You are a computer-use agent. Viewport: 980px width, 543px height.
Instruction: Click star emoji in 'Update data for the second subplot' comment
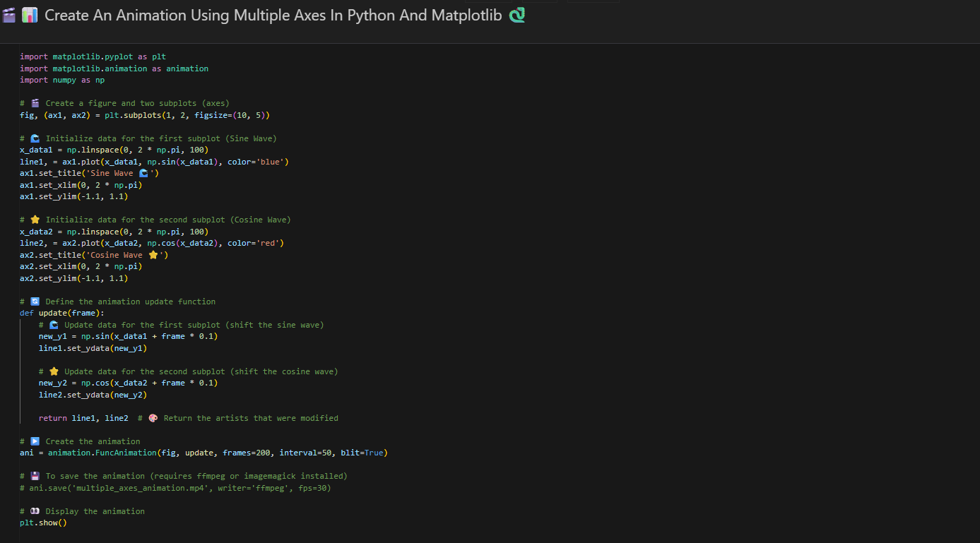[x=52, y=371]
